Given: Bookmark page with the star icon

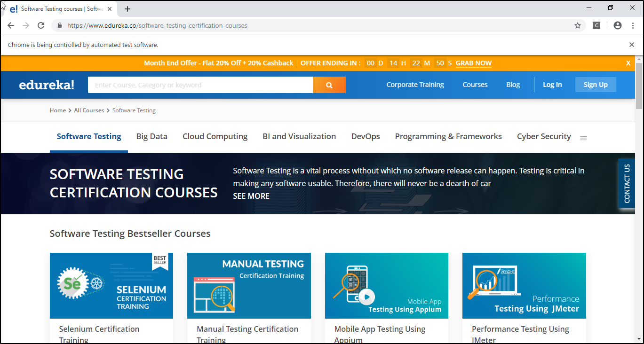Looking at the screenshot, I should point(578,25).
